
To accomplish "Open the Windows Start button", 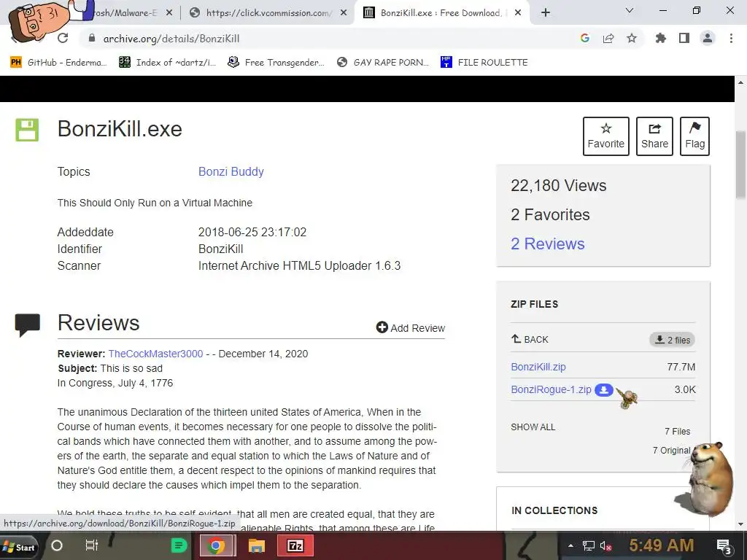I will (x=18, y=547).
